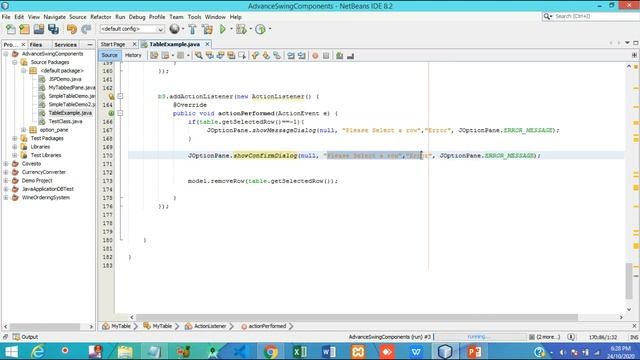Click the (2 more...) tasks link

[x=548, y=337]
